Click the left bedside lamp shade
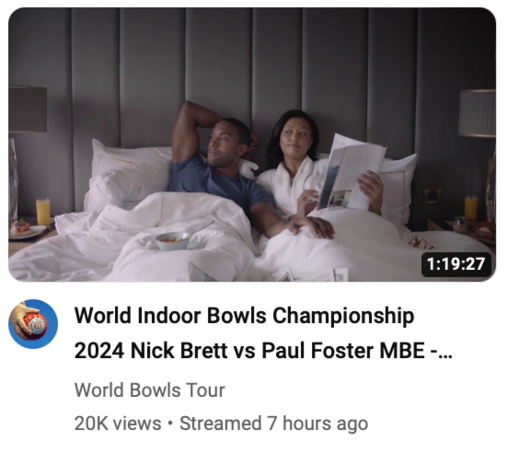 point(28,109)
